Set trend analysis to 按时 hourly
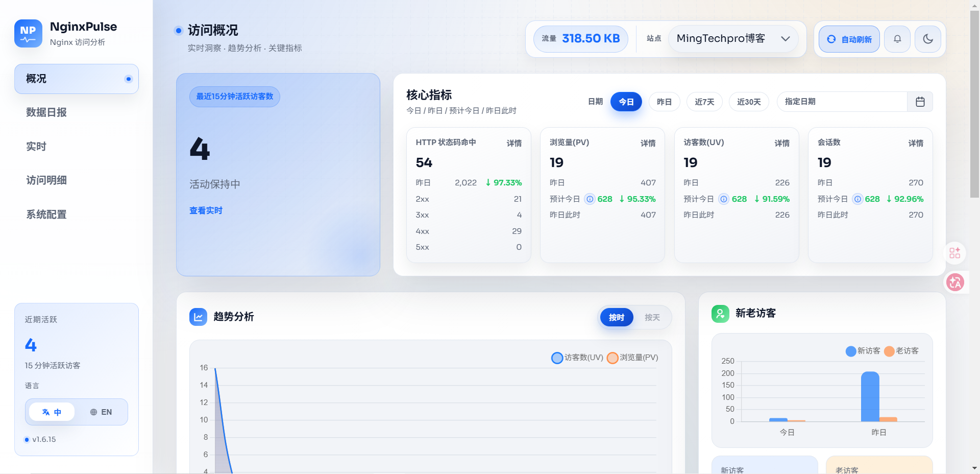The height and width of the screenshot is (474, 980). coord(617,317)
